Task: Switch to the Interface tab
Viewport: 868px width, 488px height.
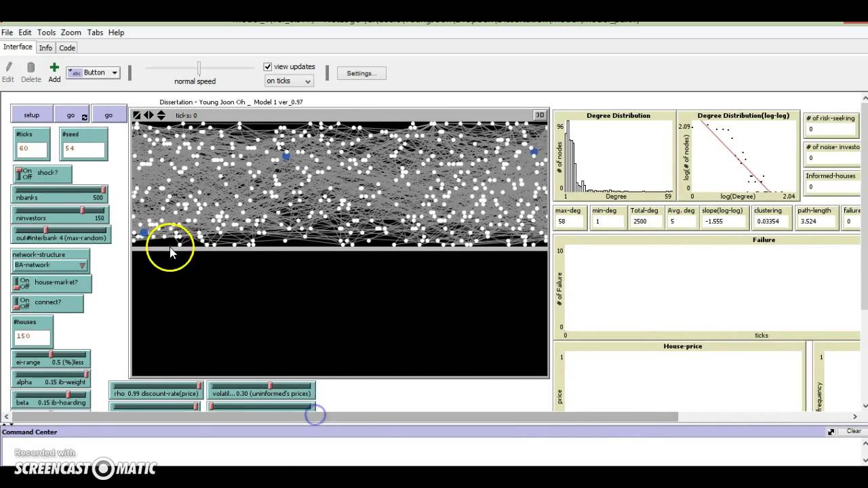Action: tap(18, 47)
